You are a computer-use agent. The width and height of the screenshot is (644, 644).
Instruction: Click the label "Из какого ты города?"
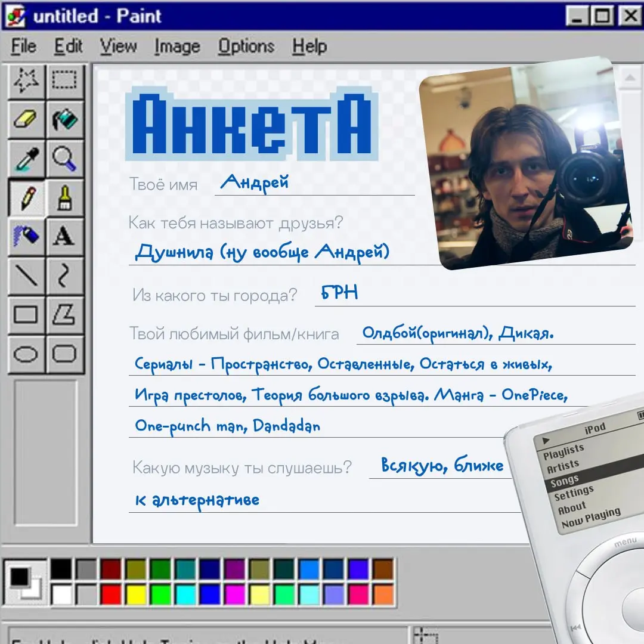[215, 295]
